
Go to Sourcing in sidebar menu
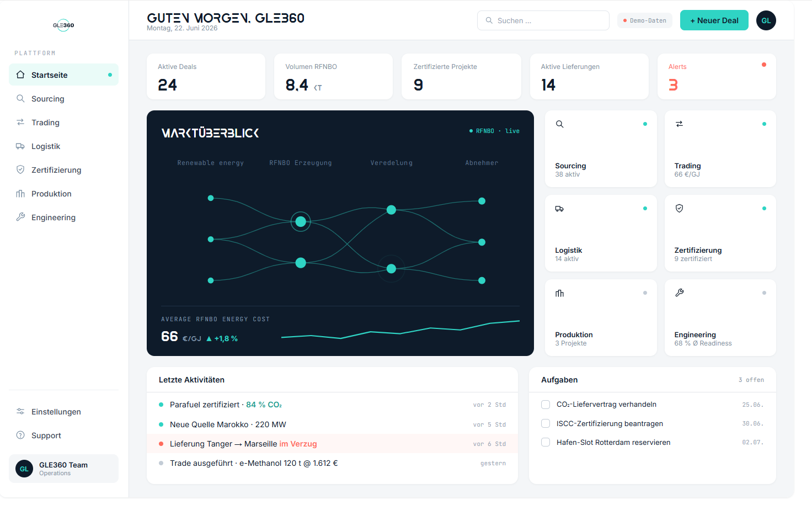click(x=63, y=98)
